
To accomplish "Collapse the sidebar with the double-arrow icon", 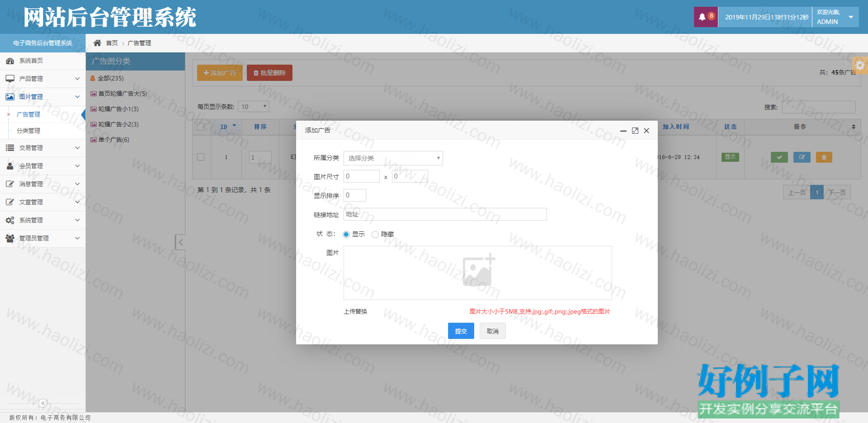I will coord(43,403).
